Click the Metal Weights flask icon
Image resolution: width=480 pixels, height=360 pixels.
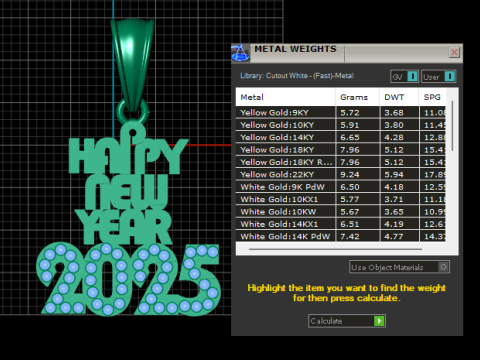(240, 53)
